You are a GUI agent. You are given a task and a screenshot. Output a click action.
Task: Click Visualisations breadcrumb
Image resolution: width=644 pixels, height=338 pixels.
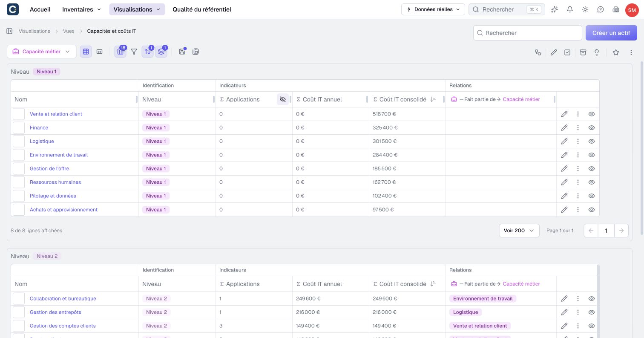pos(34,31)
